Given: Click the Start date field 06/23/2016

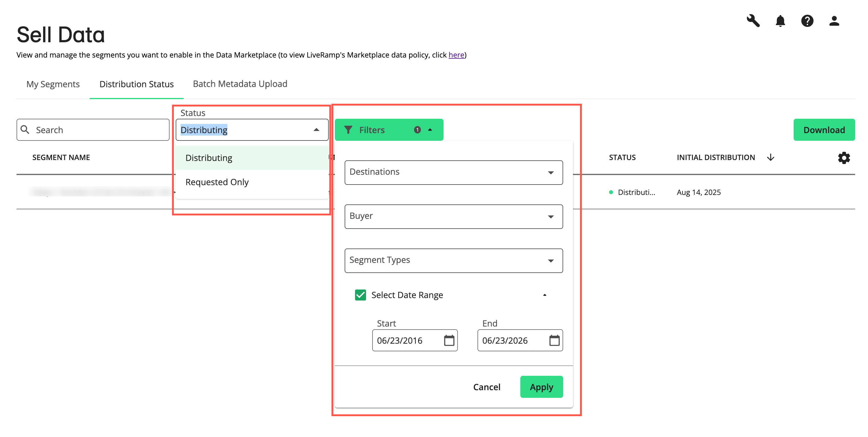Looking at the screenshot, I should coord(414,340).
